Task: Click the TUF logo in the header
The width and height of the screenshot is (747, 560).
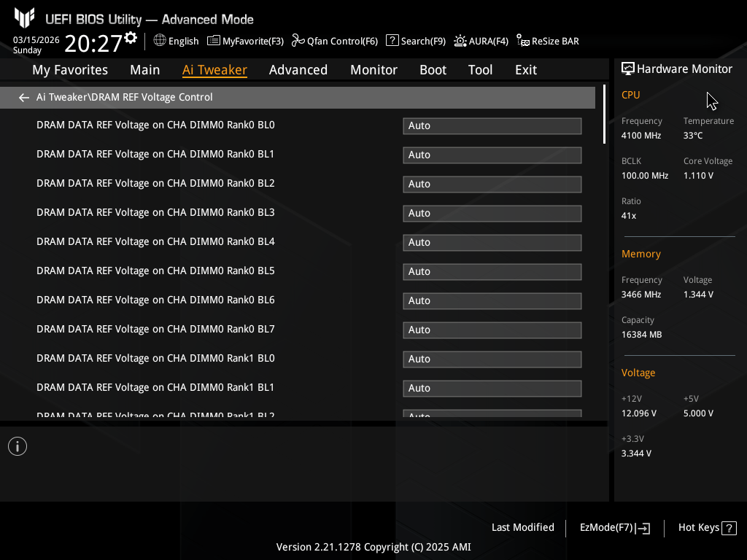Action: coord(24,17)
